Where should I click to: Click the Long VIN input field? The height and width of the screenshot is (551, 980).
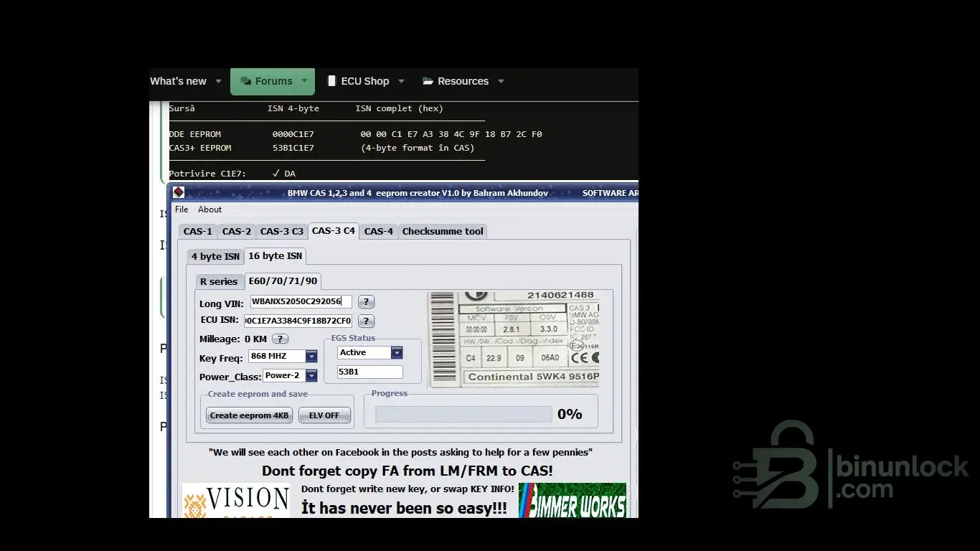point(301,302)
